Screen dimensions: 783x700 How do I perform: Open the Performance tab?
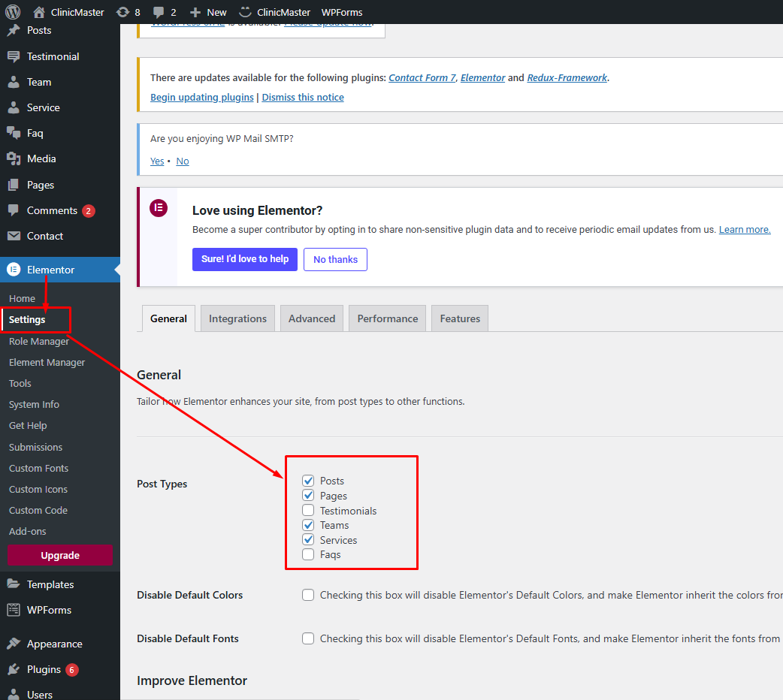click(x=388, y=318)
